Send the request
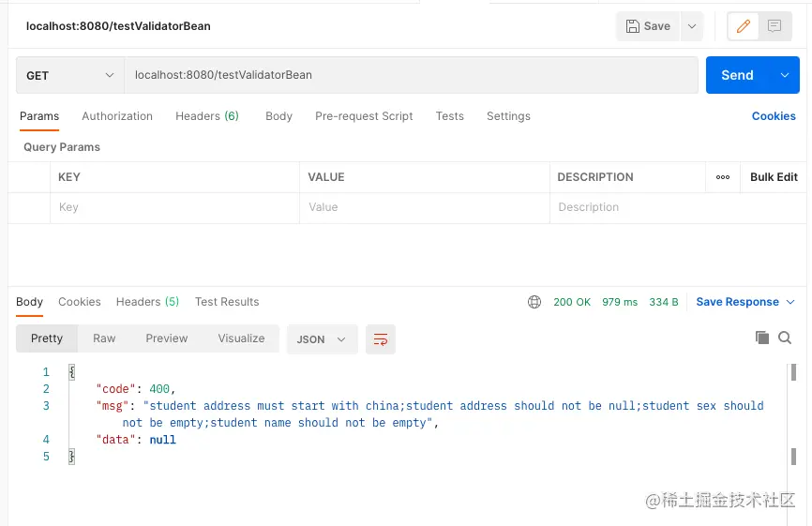The width and height of the screenshot is (812, 526). (737, 75)
